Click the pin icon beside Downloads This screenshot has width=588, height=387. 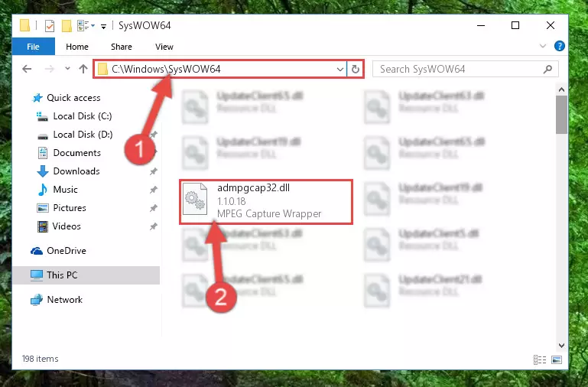[154, 171]
